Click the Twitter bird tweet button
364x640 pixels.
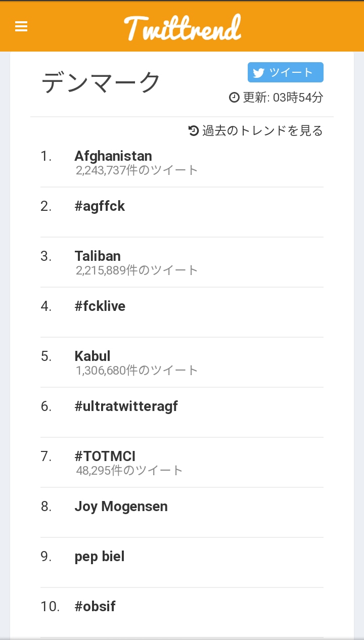tap(285, 72)
